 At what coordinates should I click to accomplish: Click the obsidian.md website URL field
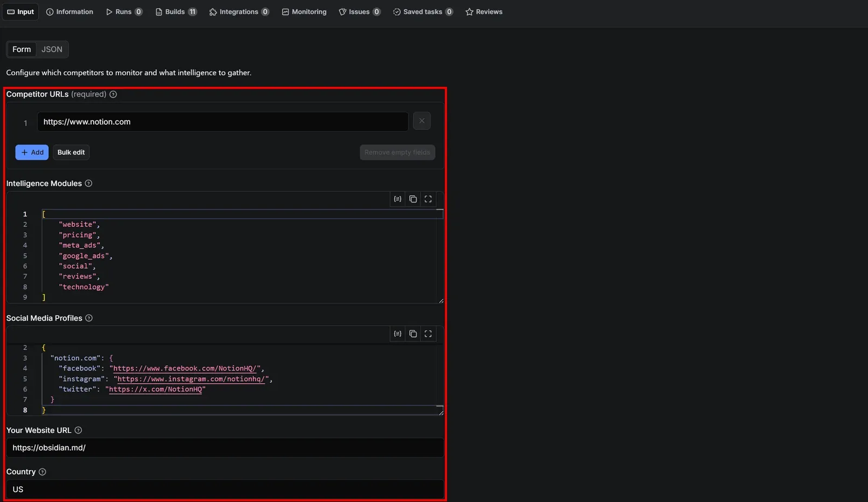point(225,448)
